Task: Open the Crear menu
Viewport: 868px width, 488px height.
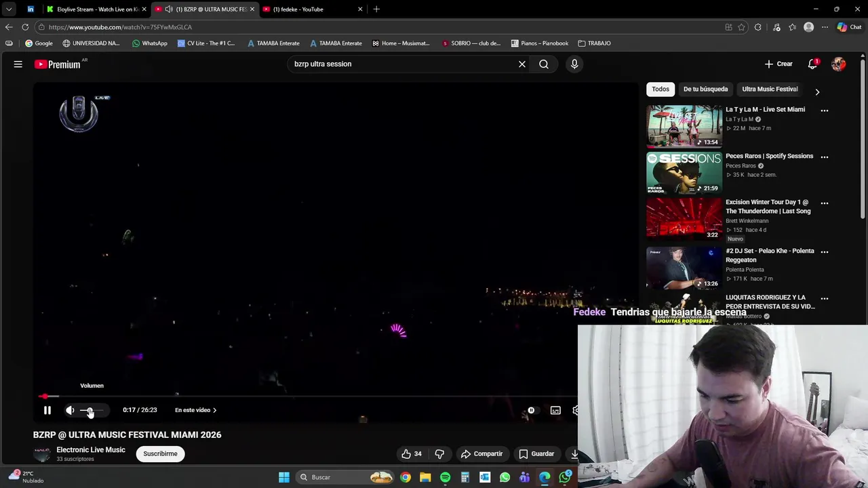Action: click(x=778, y=64)
